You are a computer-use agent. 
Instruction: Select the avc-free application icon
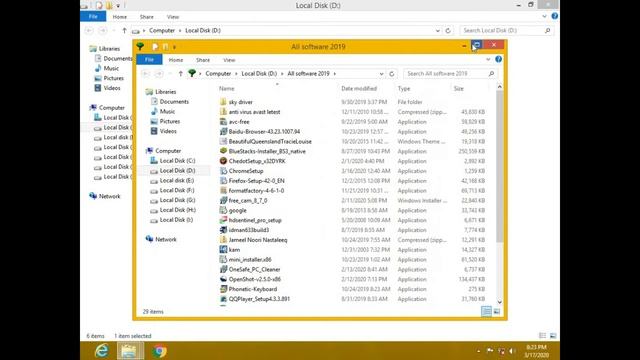point(223,122)
